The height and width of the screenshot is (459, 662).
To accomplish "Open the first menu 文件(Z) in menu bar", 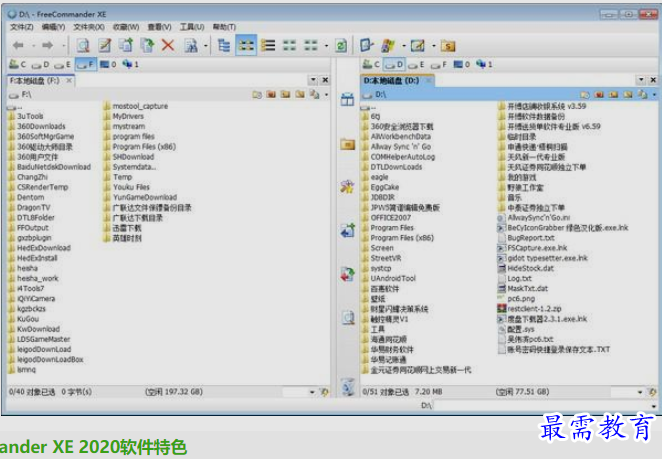I will pyautogui.click(x=22, y=27).
